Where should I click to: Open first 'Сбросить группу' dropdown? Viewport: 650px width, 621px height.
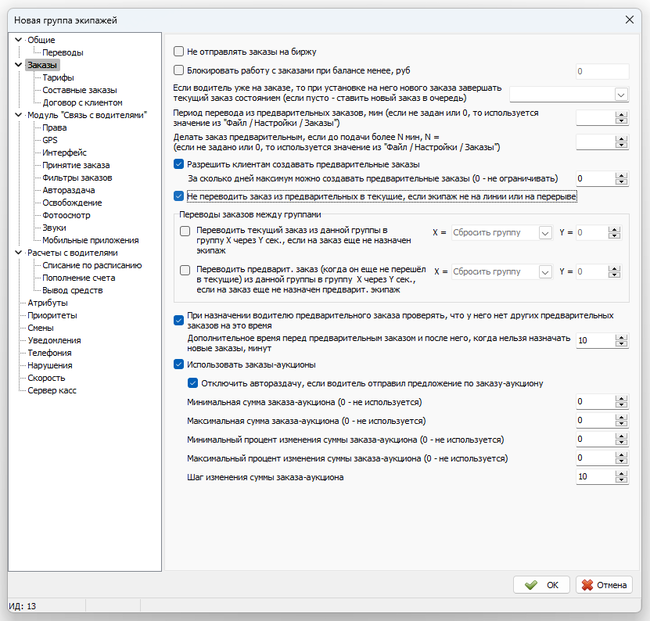tap(545, 232)
